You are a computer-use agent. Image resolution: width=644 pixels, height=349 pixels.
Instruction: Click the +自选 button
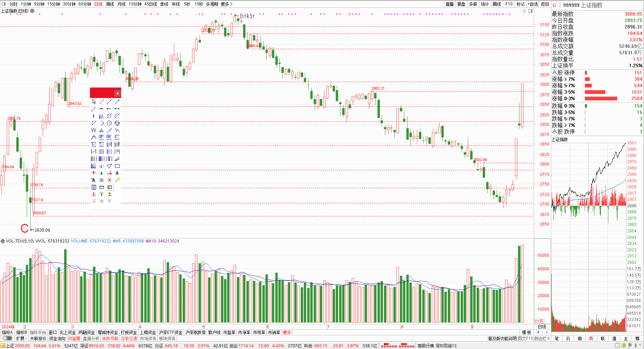click(x=533, y=4)
